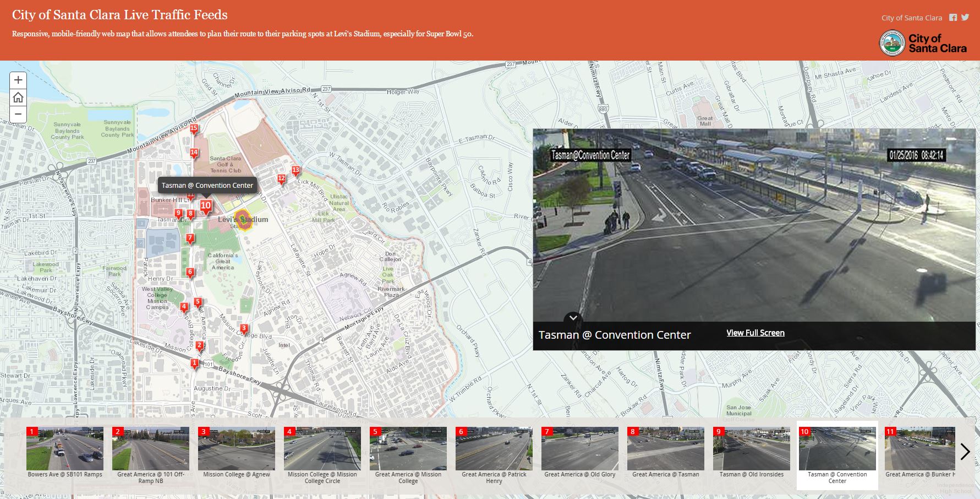Select map marker 1 near Bayshore Fwy

(x=194, y=364)
